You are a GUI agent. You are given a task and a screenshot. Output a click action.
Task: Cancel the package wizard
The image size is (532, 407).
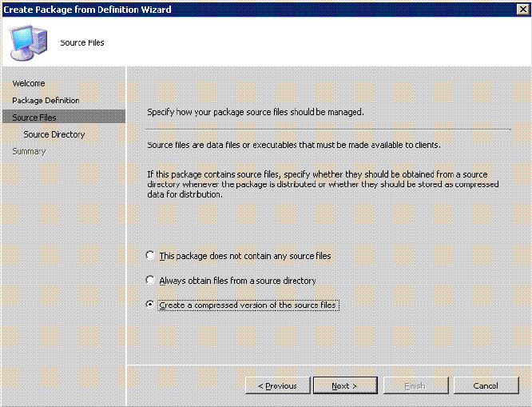[486, 385]
